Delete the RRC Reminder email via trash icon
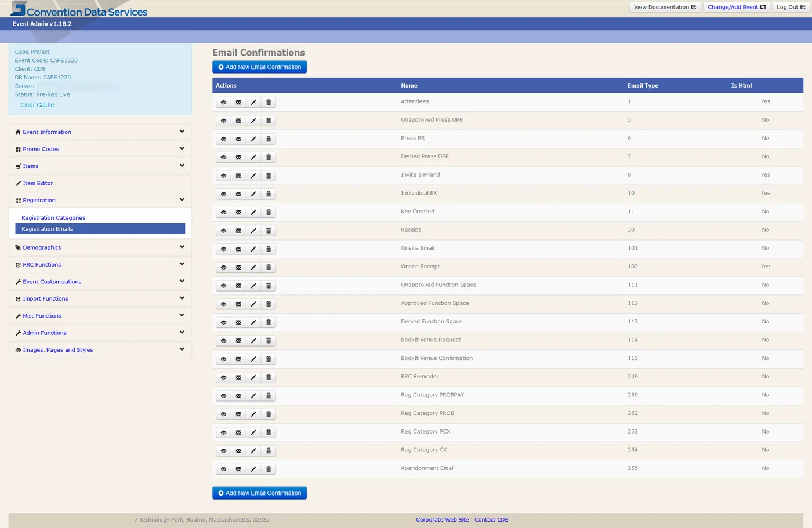Screen dimensions: 812x528 point(269,377)
